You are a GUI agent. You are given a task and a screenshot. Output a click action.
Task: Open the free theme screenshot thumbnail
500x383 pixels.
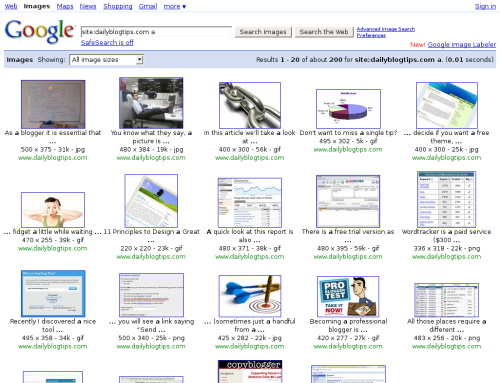(x=447, y=105)
